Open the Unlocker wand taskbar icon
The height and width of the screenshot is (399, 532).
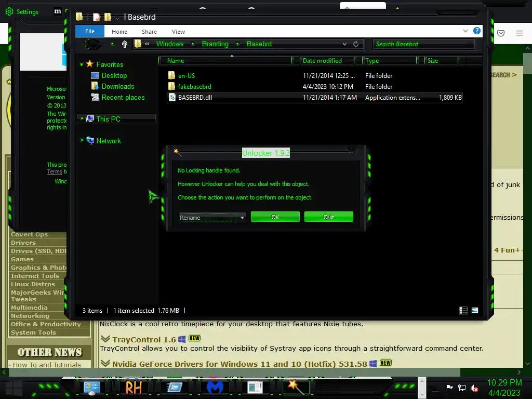tap(296, 387)
